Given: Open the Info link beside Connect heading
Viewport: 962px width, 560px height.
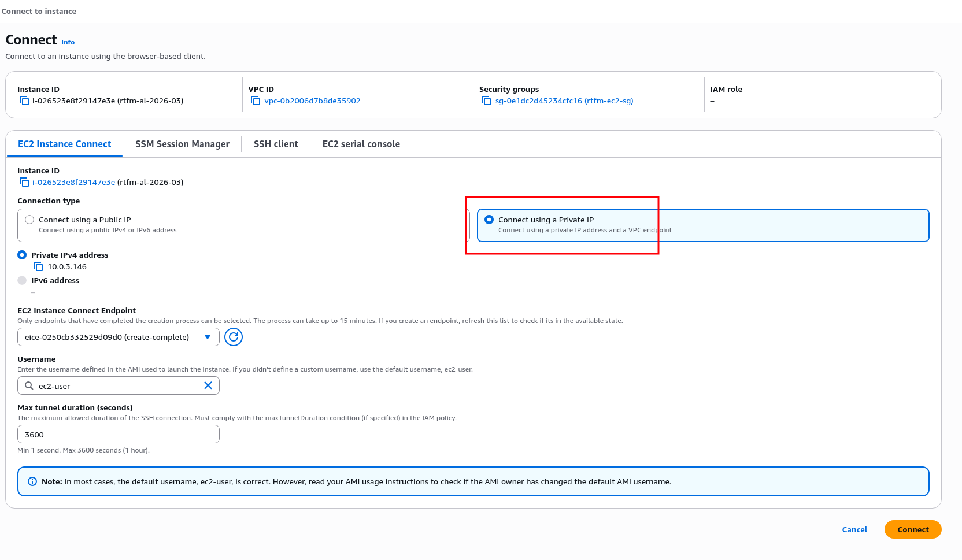Looking at the screenshot, I should tap(68, 42).
